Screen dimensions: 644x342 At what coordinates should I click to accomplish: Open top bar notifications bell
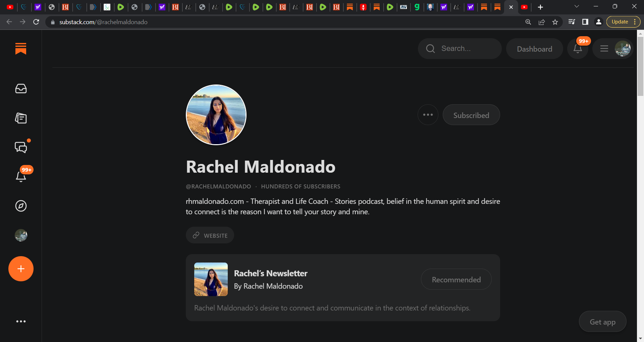pos(578,49)
